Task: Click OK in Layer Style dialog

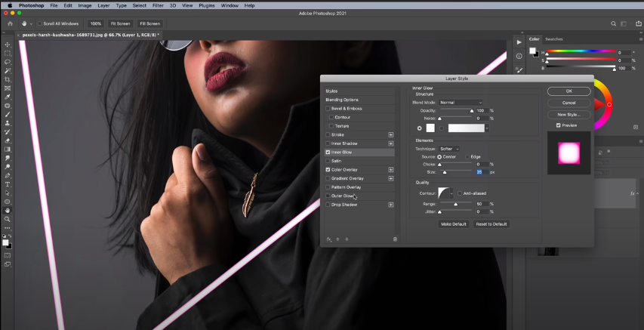Action: coord(569,91)
